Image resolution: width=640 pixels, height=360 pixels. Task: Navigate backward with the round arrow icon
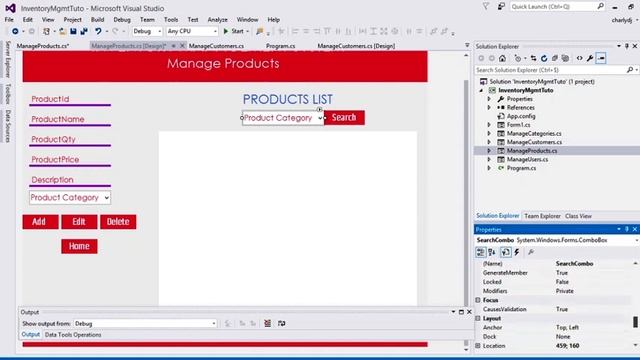click(15, 31)
